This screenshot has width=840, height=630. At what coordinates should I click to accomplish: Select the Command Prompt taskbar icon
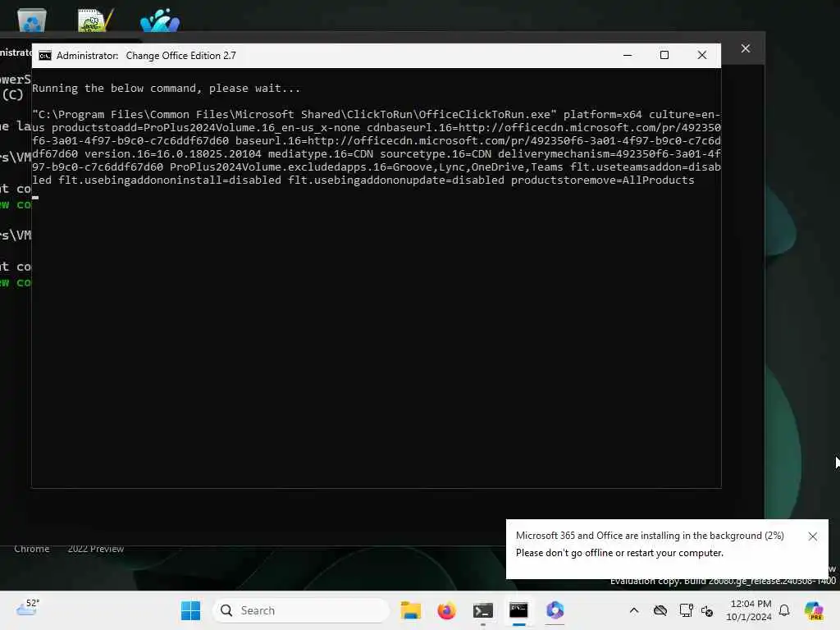pos(518,610)
